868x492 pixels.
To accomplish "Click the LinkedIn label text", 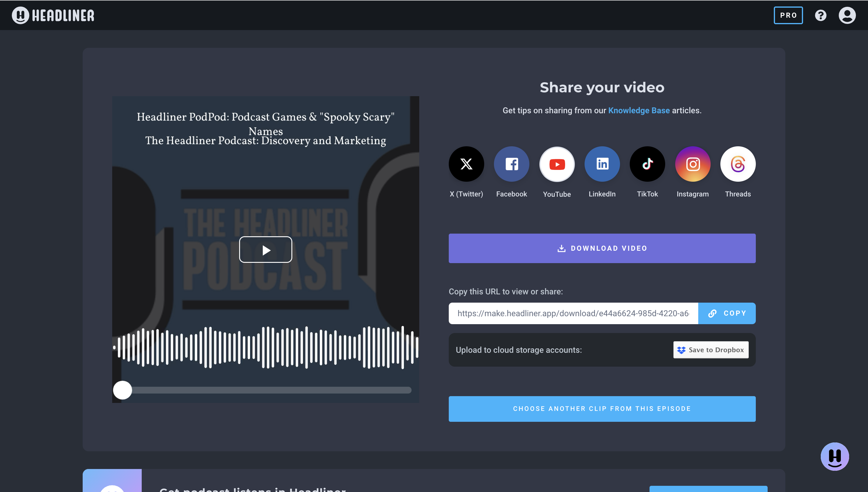I will coord(602,194).
